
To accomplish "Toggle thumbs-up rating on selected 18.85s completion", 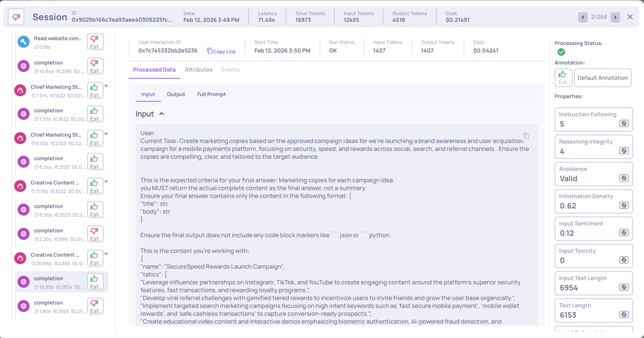I will [x=95, y=282].
